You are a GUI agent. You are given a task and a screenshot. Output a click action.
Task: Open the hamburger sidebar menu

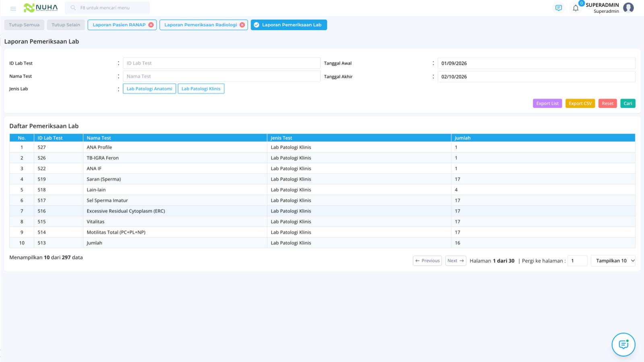(x=13, y=8)
